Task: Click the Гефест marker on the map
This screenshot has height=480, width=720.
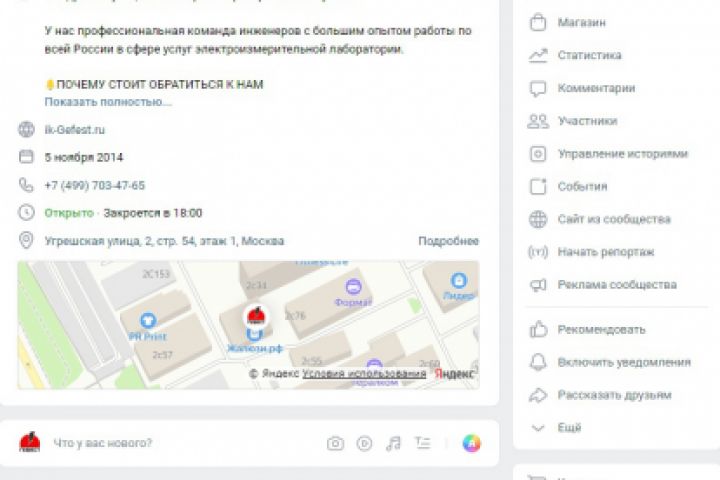Action: coord(256,316)
